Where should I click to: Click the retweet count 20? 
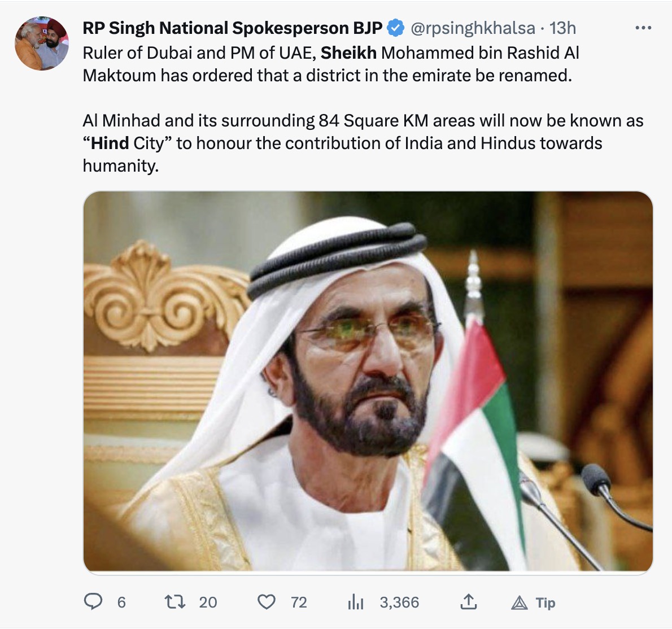point(208,602)
